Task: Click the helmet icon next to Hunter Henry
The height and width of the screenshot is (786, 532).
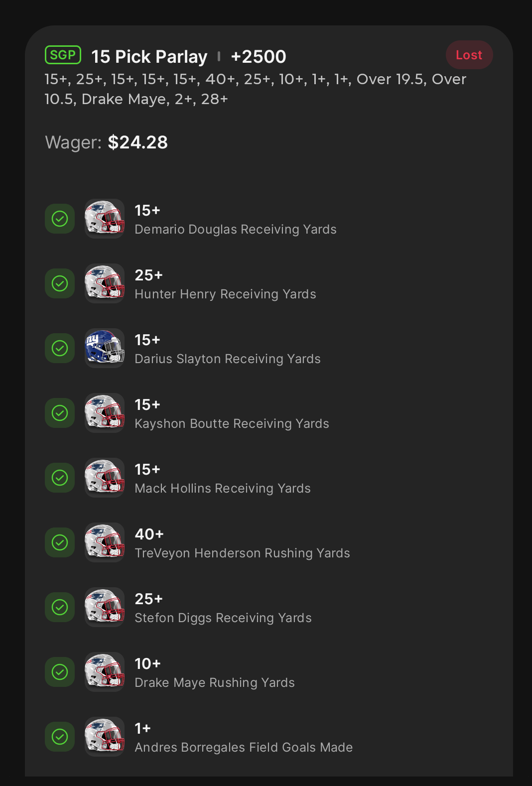Action: point(104,283)
